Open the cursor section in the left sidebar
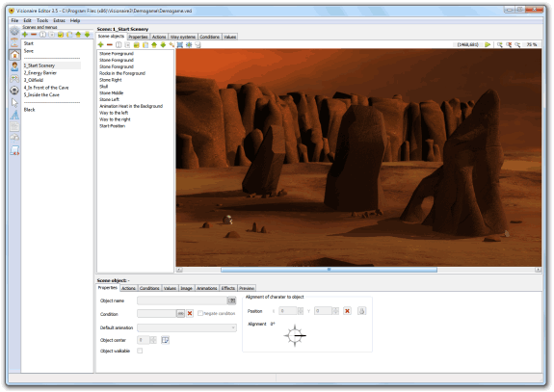 (14, 102)
